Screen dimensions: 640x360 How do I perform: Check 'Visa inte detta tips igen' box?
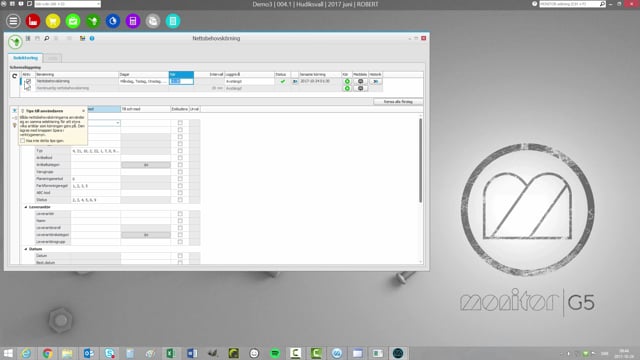click(x=23, y=140)
